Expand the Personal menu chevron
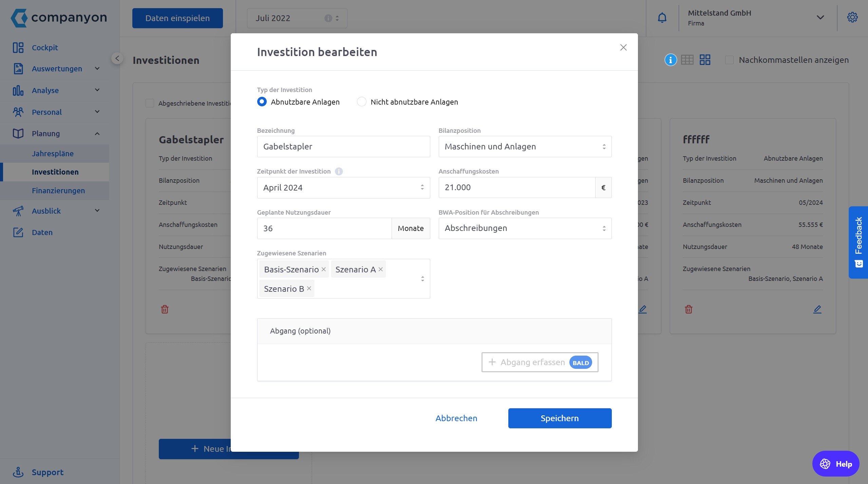The image size is (868, 484). point(97,112)
